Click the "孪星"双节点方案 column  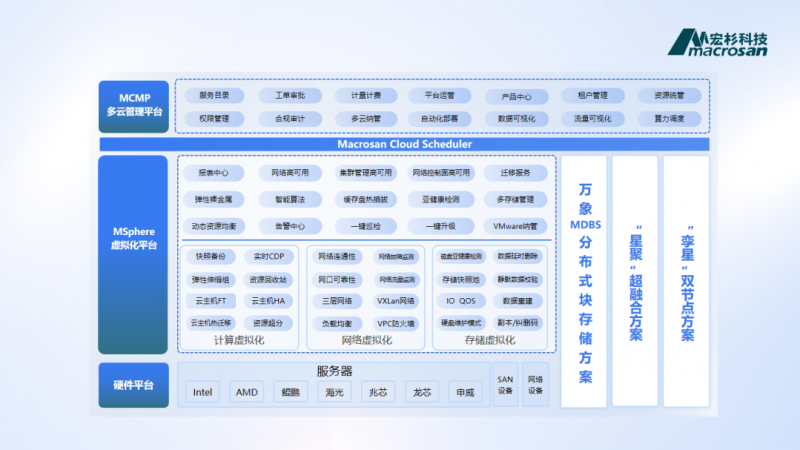click(x=686, y=282)
